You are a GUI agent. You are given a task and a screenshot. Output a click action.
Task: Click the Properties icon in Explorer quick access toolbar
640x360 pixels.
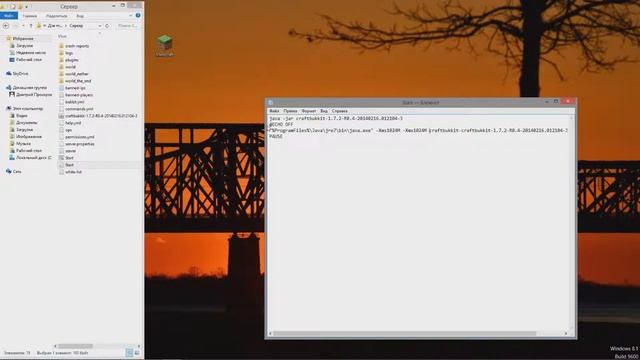(13, 7)
